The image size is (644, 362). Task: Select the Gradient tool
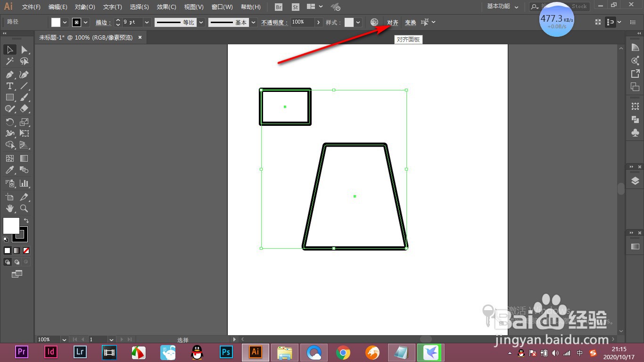point(24,158)
